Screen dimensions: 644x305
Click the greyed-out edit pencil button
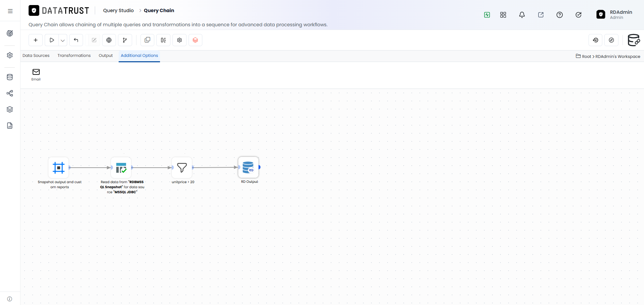[x=94, y=40]
